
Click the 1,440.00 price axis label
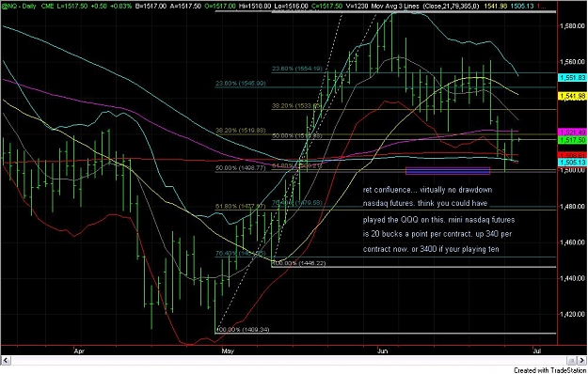[x=572, y=278]
